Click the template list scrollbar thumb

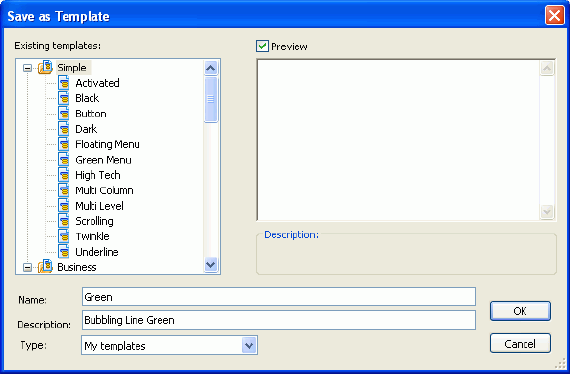[x=211, y=99]
